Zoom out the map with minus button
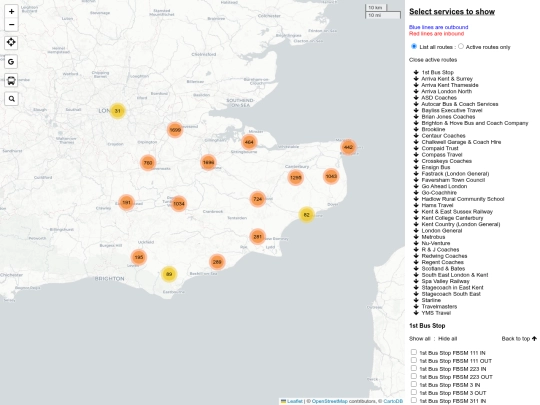The height and width of the screenshot is (405, 540). point(11,24)
